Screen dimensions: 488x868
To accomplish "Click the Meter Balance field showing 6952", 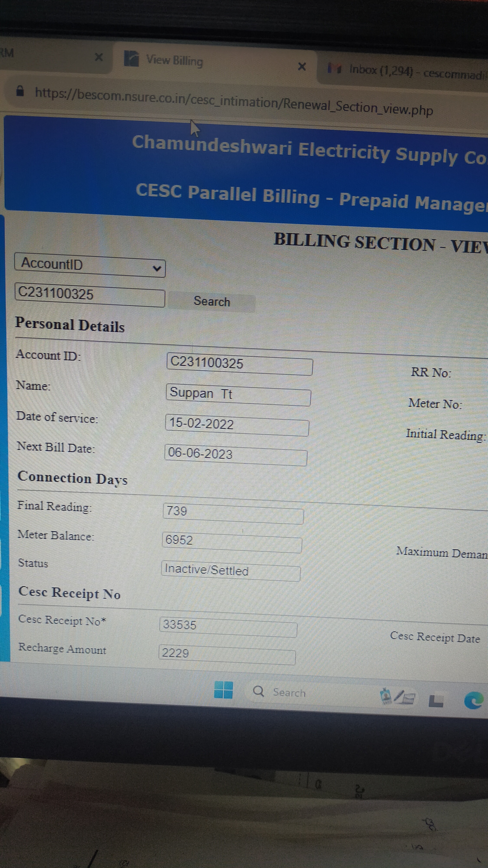I will [232, 542].
